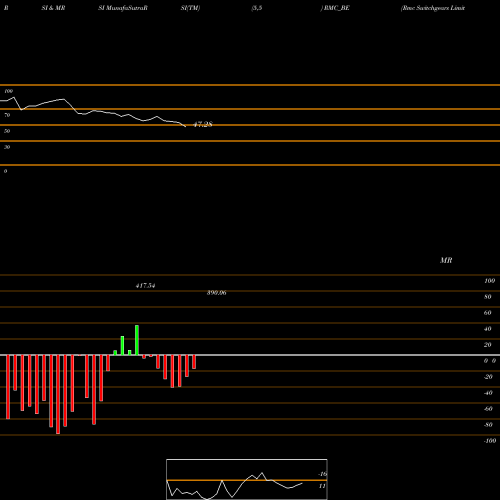Click the RSI 70 level orange line
Screen dimensions: 500x500
(250, 109)
